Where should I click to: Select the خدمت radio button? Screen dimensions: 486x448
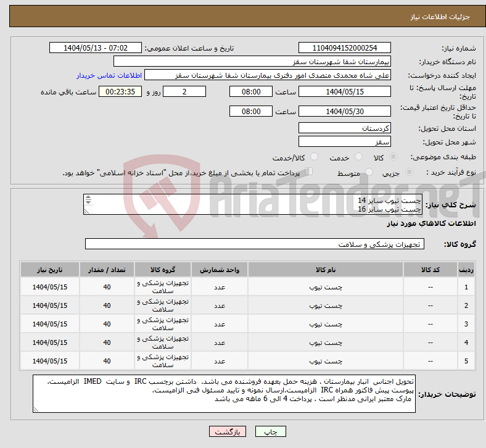tap(358, 157)
